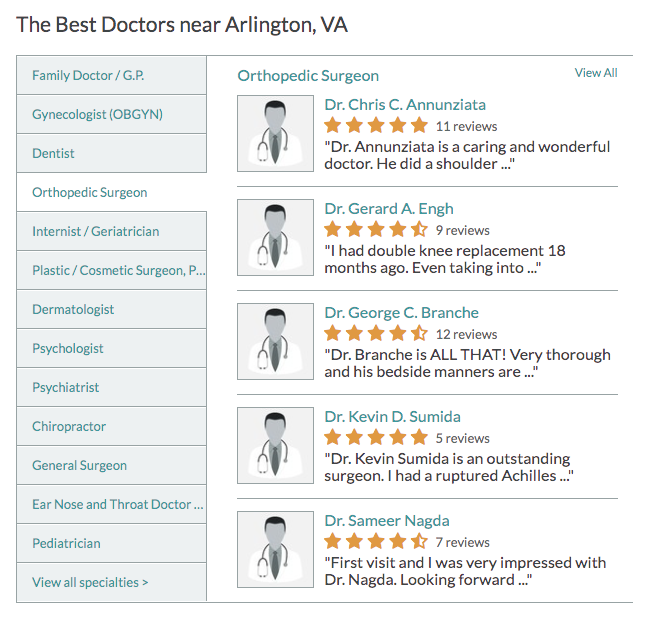Click Dr. Sumida's five-star rating
Screen dimensions: 650x620
tap(376, 438)
